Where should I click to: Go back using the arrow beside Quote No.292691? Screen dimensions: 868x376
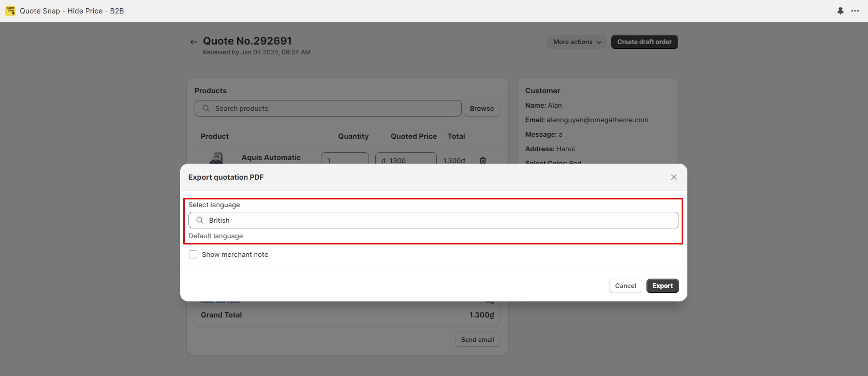point(193,42)
